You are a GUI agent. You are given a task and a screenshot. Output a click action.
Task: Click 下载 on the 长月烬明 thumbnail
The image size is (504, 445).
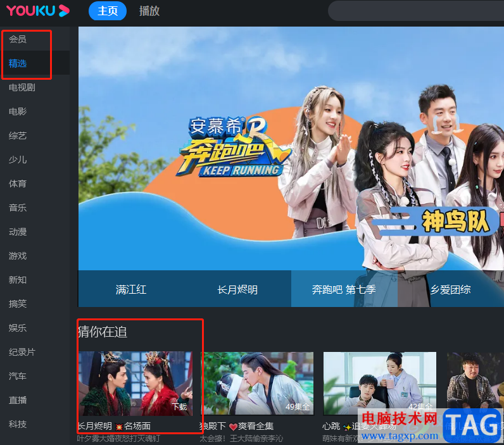(179, 407)
